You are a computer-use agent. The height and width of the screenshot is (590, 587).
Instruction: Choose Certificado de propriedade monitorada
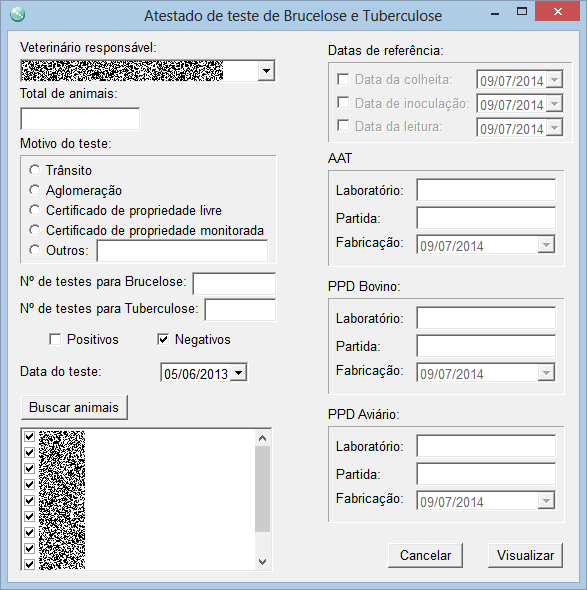click(35, 230)
